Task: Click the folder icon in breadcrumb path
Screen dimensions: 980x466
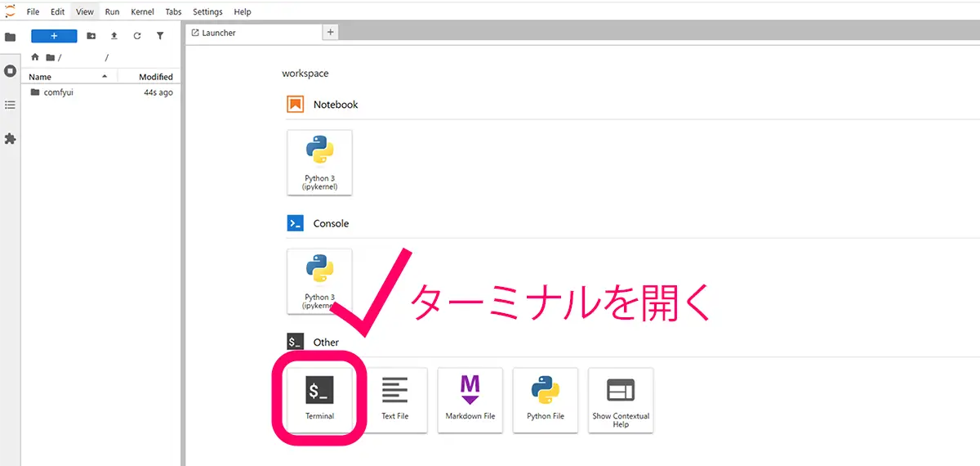Action: pos(51,57)
